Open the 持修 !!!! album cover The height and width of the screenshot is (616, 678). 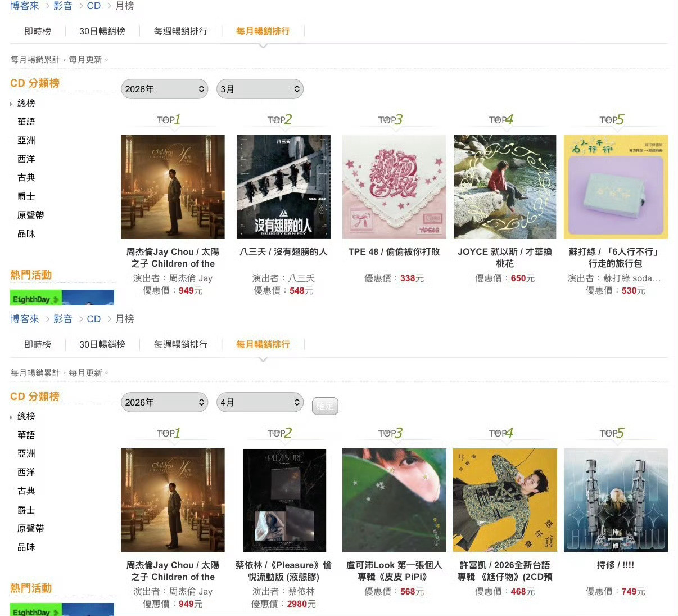(616, 500)
